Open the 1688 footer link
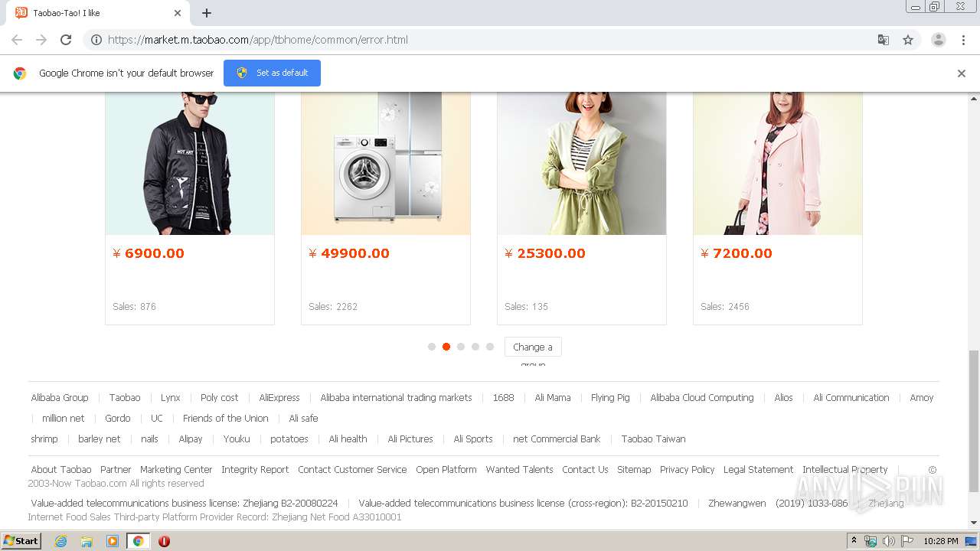 tap(503, 398)
